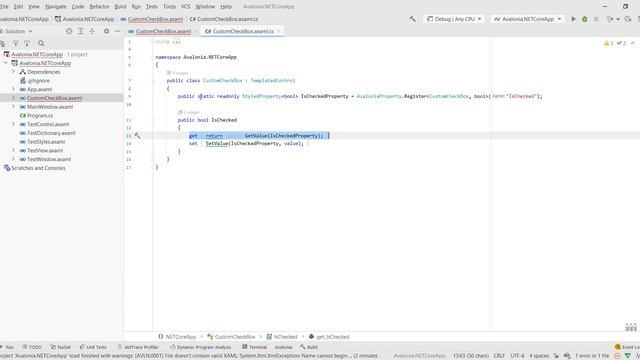This screenshot has height=360, width=640.
Task: Open the TODO tool window
Action: (x=32, y=347)
